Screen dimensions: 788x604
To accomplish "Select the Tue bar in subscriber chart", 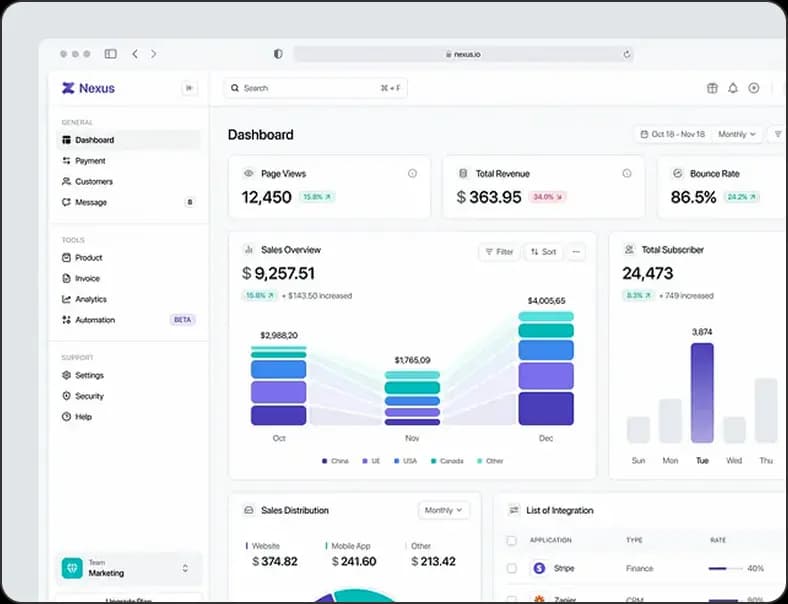I will click(702, 392).
